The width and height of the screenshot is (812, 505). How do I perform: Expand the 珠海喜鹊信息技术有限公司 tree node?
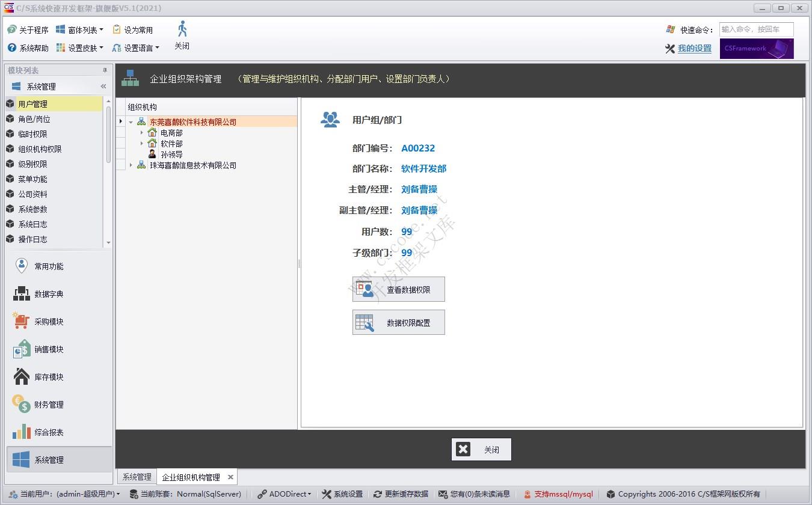(x=131, y=165)
